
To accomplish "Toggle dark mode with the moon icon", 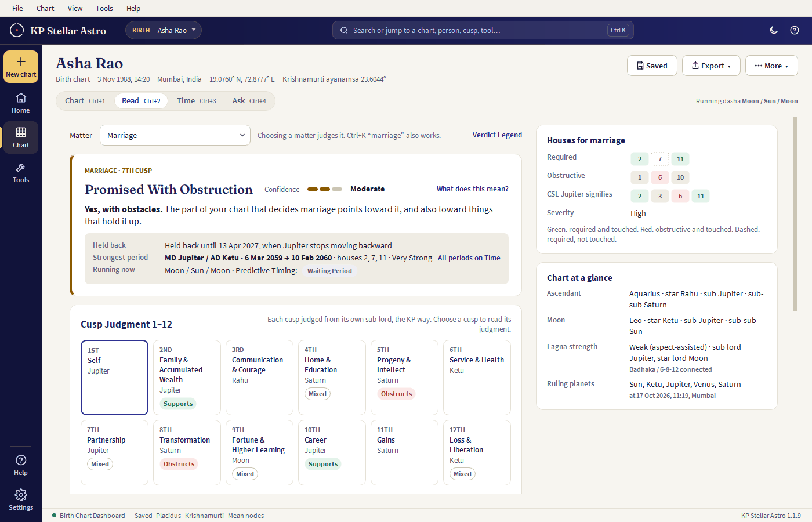I will 774,30.
